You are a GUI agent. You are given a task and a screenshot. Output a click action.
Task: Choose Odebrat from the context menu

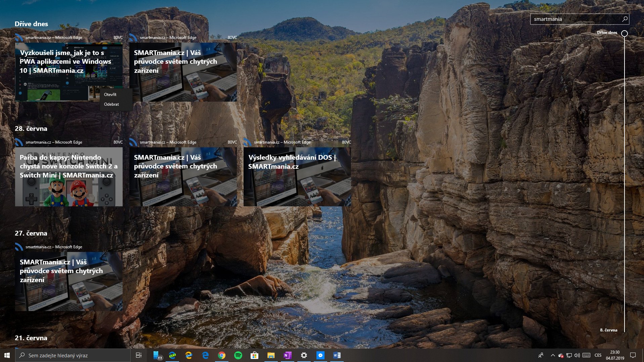point(116,104)
